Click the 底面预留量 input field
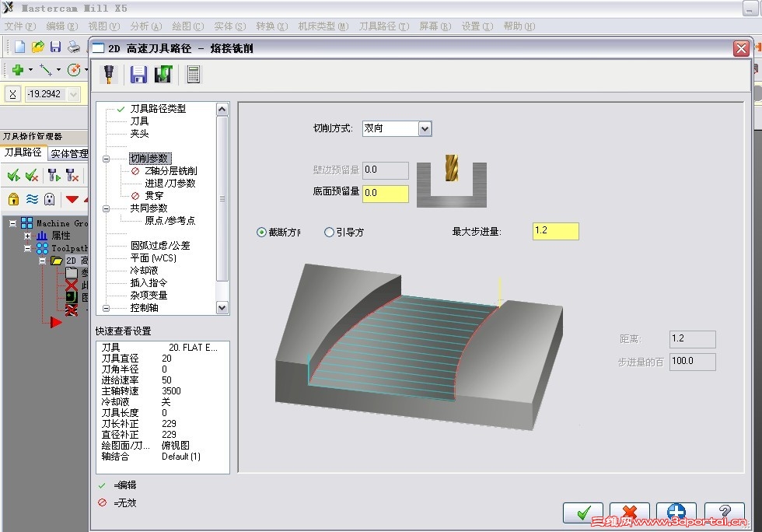Screen dimensions: 762x532 [x=386, y=193]
